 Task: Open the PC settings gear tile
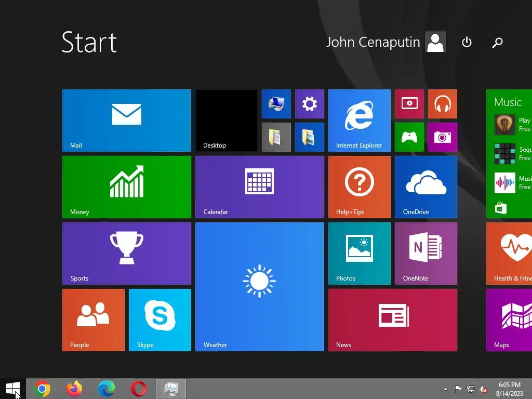point(310,104)
